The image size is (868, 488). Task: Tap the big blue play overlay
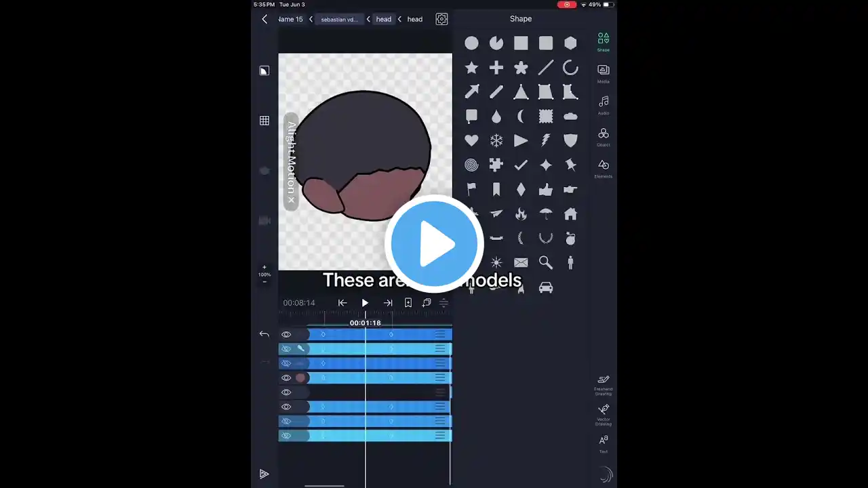[434, 244]
